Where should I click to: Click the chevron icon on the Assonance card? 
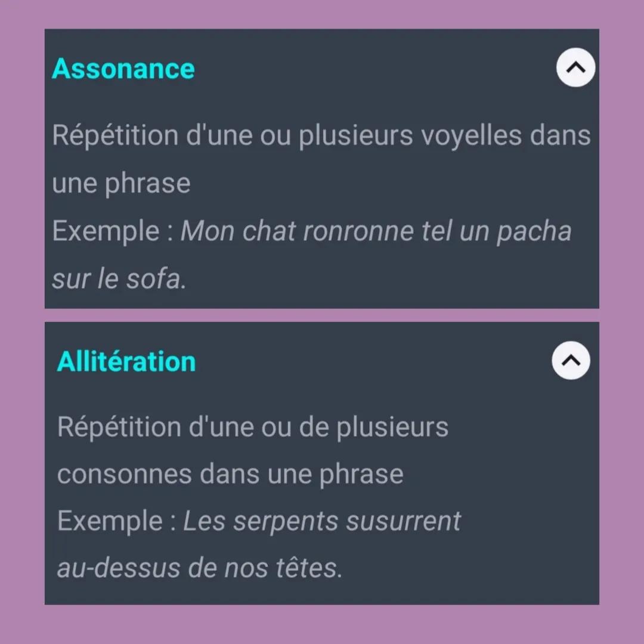(x=575, y=67)
